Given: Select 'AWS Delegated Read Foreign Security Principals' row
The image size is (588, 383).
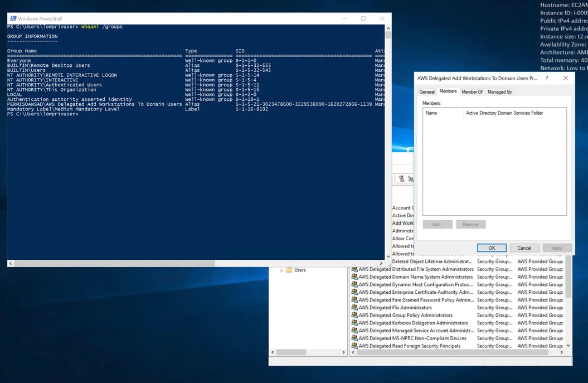Looking at the screenshot, I should click(457, 346).
